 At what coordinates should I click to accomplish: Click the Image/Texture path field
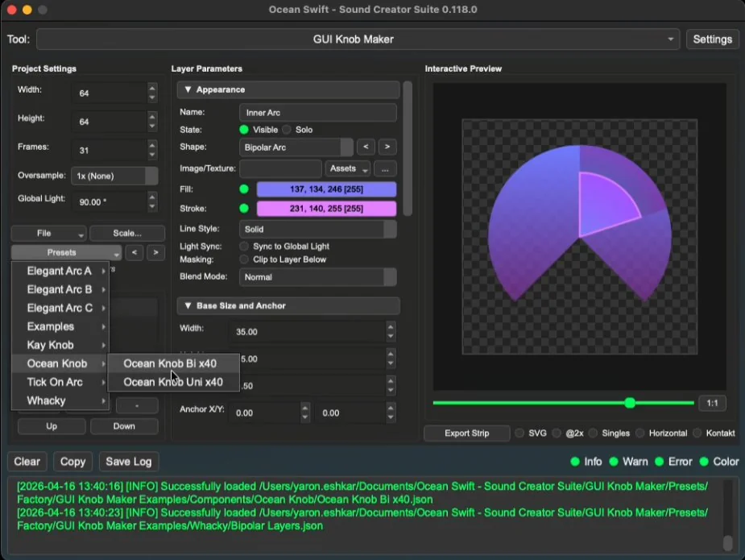pyautogui.click(x=280, y=168)
